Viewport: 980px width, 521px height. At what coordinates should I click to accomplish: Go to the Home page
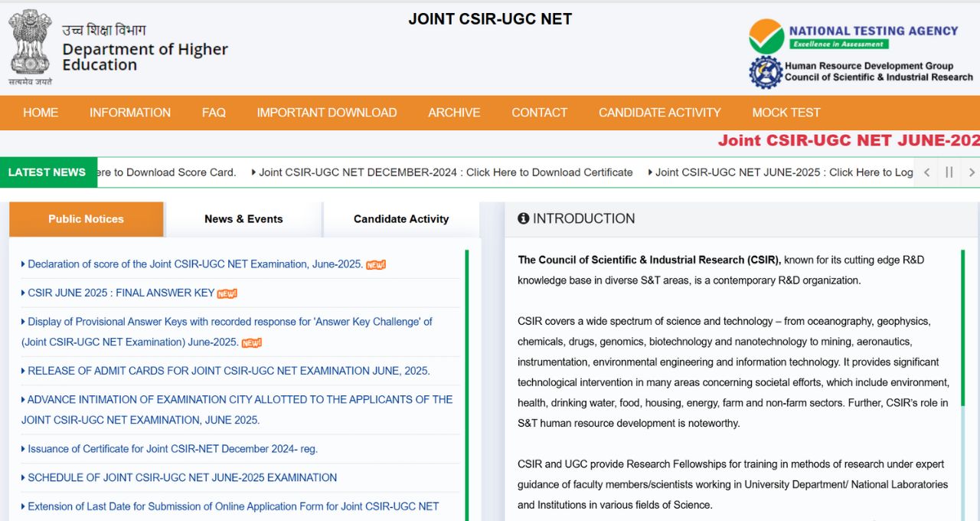[x=41, y=113]
